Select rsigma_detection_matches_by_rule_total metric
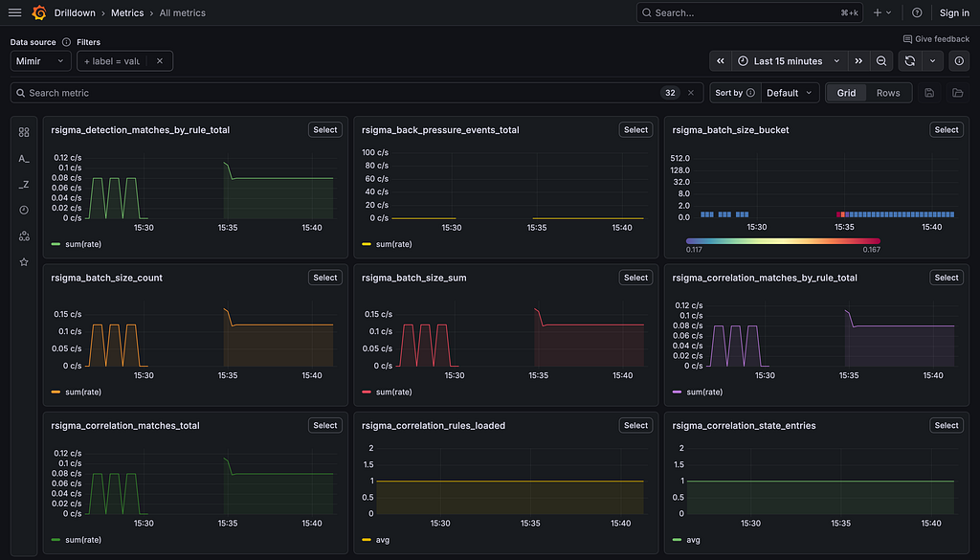Screen dimensions: 980x560 coord(325,130)
